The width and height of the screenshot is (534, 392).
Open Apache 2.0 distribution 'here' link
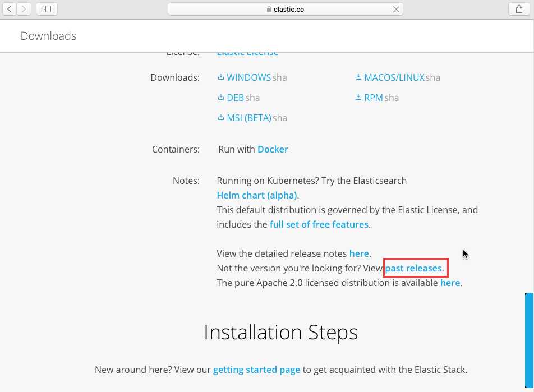point(450,283)
